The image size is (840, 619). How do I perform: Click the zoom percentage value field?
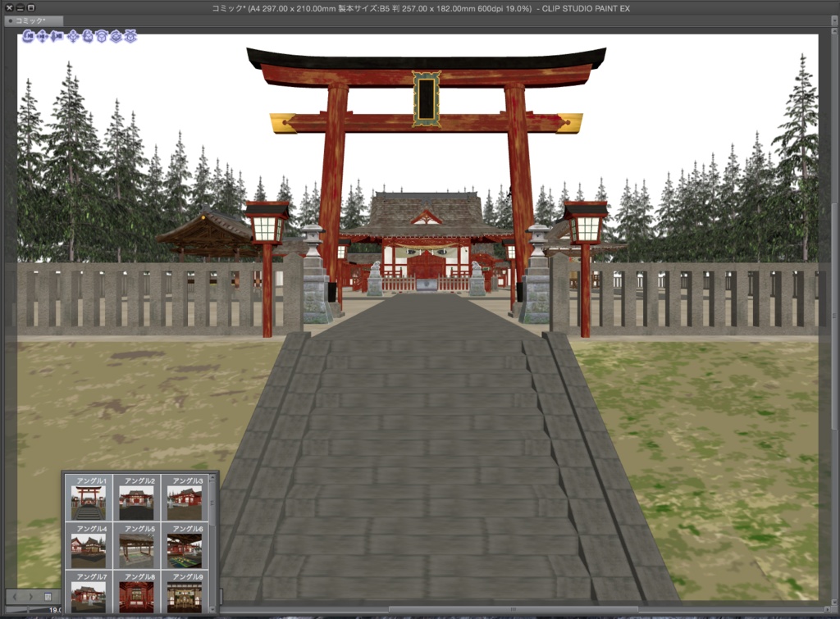coord(54,609)
